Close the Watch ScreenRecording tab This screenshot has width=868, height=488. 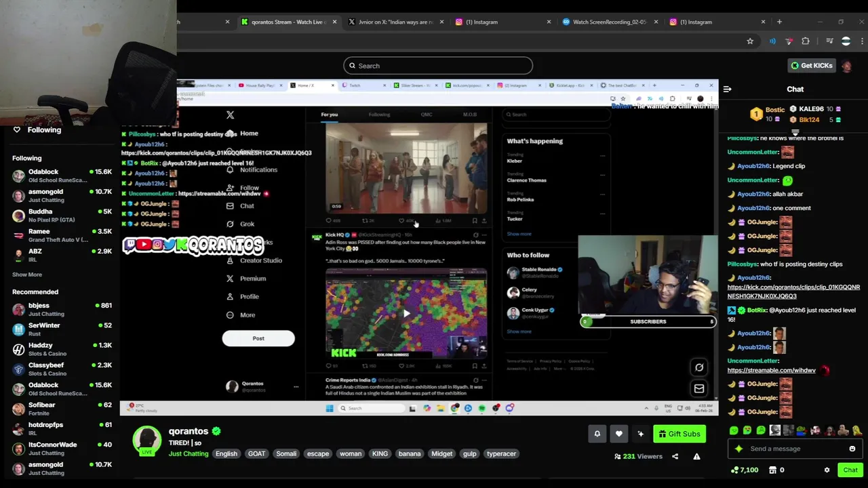[x=656, y=22]
